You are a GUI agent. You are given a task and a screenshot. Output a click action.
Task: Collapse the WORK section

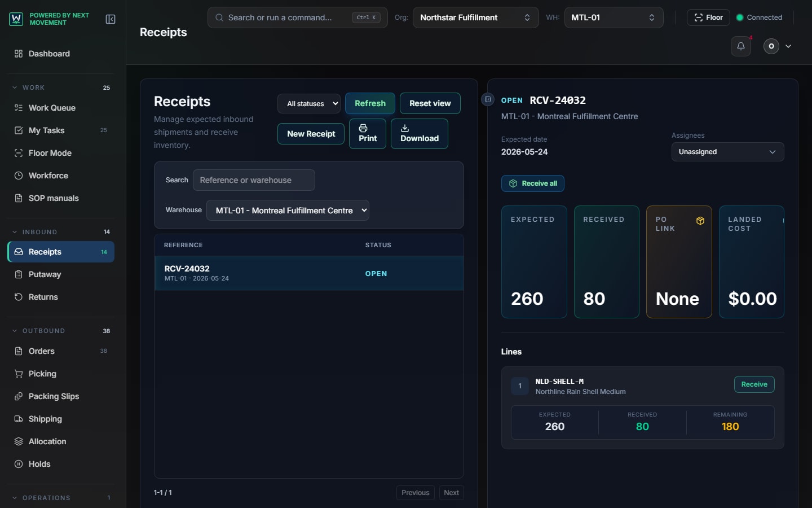61,87
